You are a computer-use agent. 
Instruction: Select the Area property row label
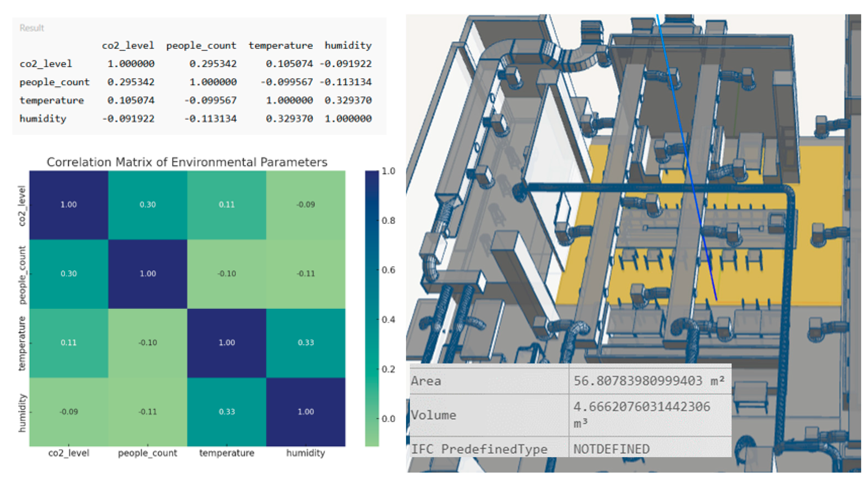[x=426, y=381]
